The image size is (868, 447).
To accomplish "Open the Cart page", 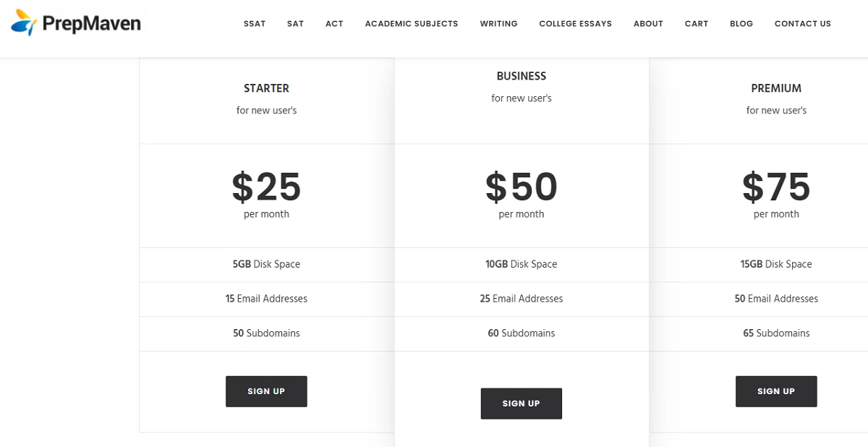I will tap(697, 24).
